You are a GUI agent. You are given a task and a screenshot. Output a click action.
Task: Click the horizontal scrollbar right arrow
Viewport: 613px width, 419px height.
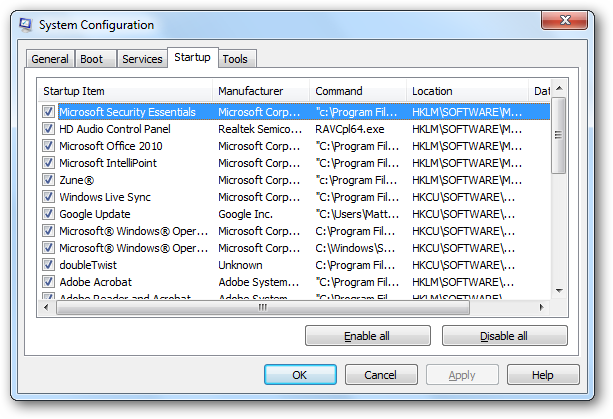click(x=541, y=308)
